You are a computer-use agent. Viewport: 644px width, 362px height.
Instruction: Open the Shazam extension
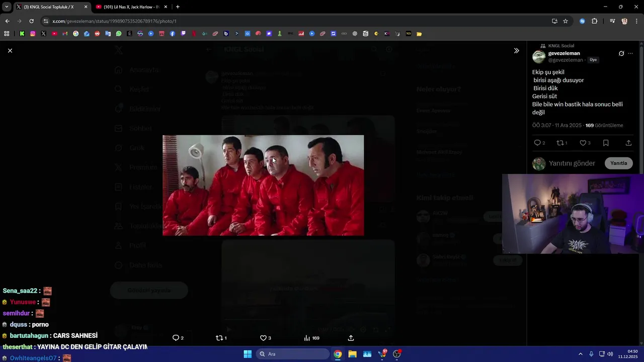tap(582, 21)
